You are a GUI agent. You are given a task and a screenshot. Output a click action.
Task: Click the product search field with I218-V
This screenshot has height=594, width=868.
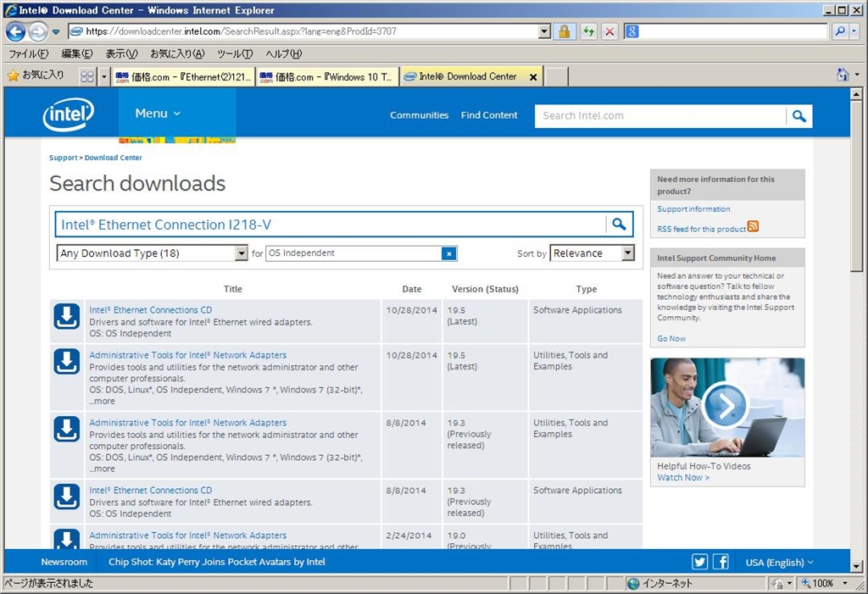click(331, 225)
